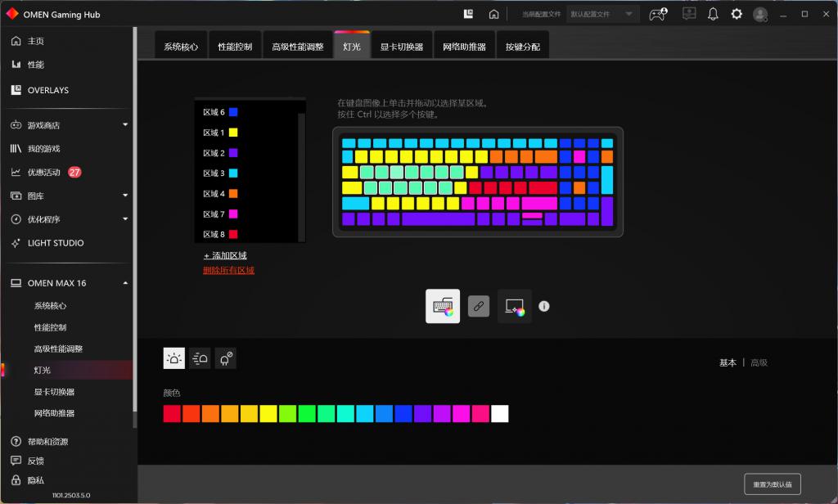Image resolution: width=838 pixels, height=504 pixels.
Task: Select screen color sampling lighting icon
Action: coord(514,306)
